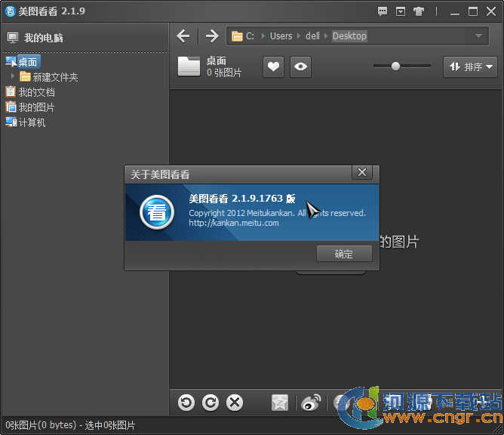Click the feedback chat bubble icon
The height and width of the screenshot is (435, 504).
tap(383, 11)
